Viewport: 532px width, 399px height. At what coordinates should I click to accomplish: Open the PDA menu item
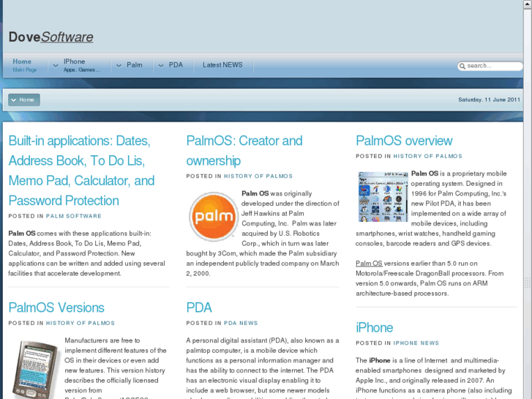[176, 65]
